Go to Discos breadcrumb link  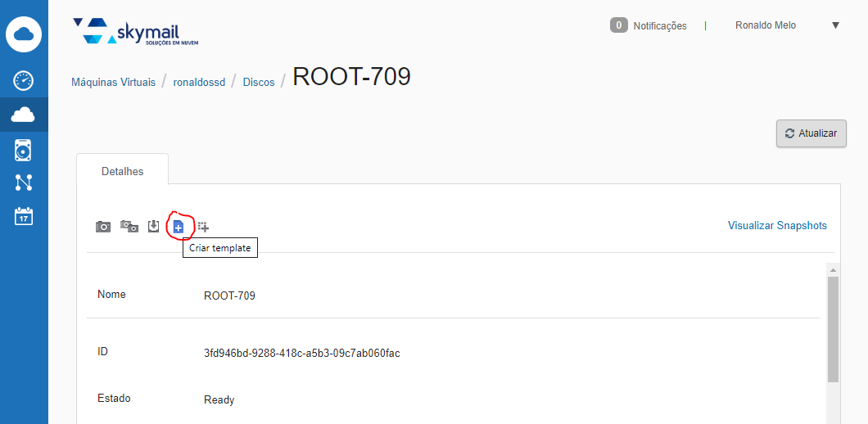[259, 83]
